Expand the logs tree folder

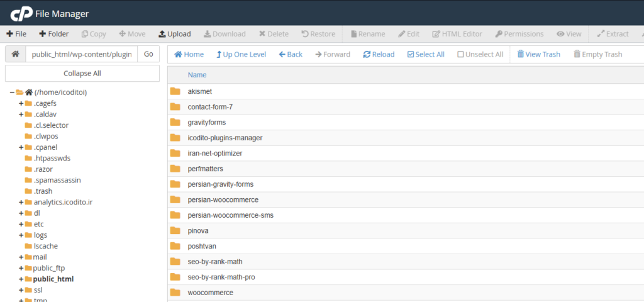(x=21, y=235)
